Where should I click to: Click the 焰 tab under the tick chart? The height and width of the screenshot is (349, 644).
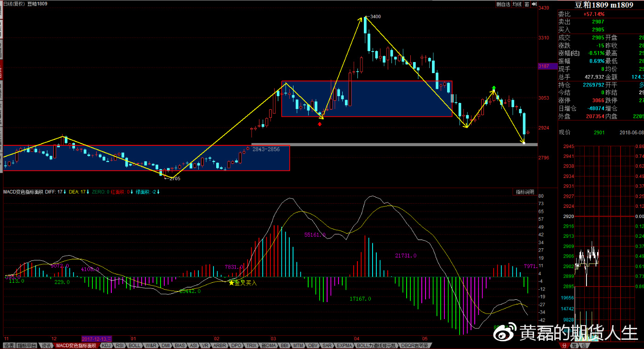pos(584,345)
